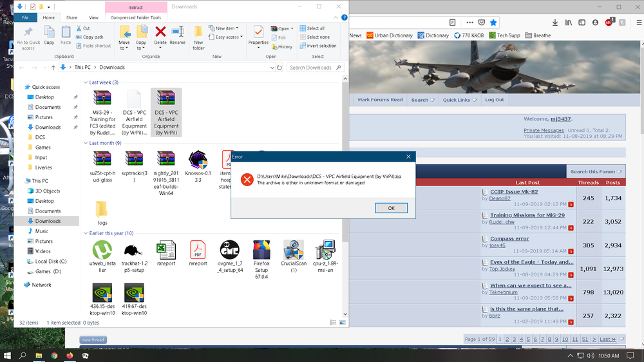
Task: Click Firefox bookmark star icon
Action: pos(493,23)
